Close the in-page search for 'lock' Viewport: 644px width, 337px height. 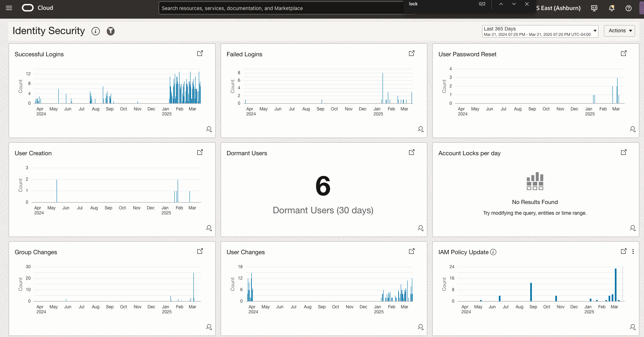coord(527,4)
